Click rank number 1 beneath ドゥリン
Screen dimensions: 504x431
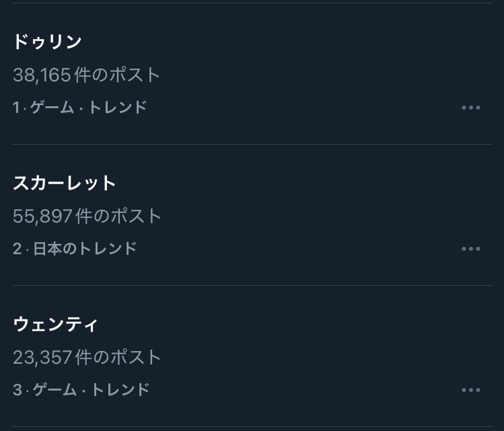click(16, 108)
